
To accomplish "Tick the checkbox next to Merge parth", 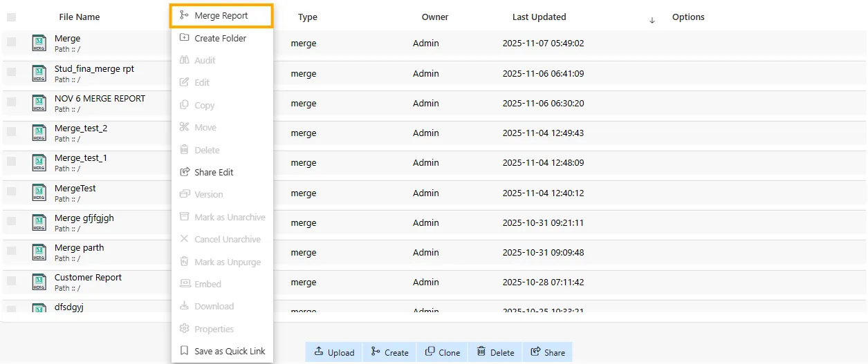I will pyautogui.click(x=11, y=251).
